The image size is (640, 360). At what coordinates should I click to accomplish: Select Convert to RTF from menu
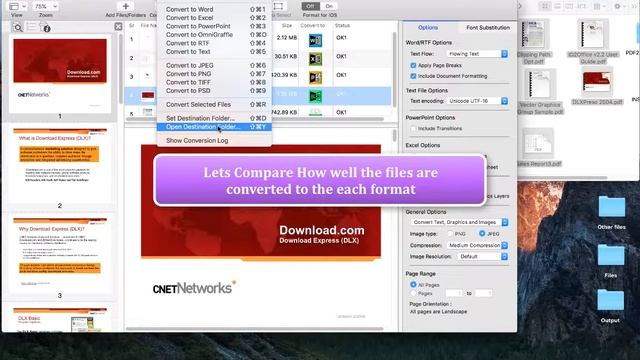tap(214, 43)
